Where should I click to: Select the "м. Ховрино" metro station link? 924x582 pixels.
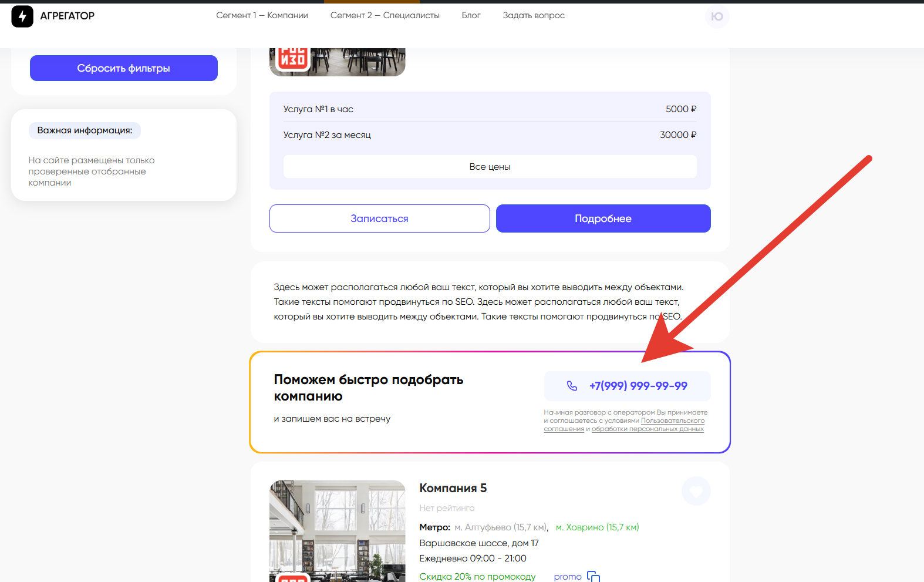point(597,527)
